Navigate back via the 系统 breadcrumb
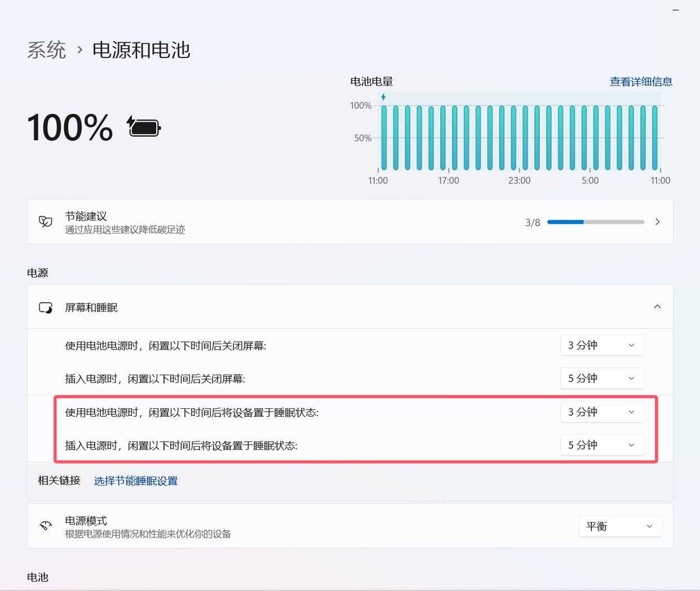 point(47,50)
